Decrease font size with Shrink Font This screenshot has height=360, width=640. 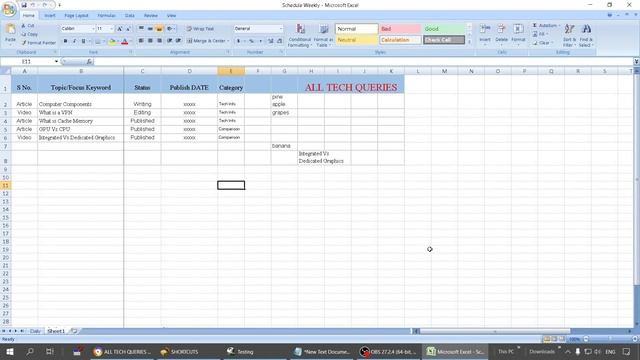pyautogui.click(x=128, y=29)
